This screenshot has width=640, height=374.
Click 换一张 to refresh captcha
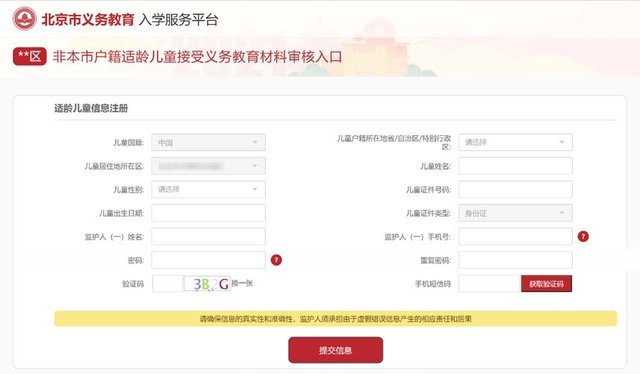click(x=242, y=283)
